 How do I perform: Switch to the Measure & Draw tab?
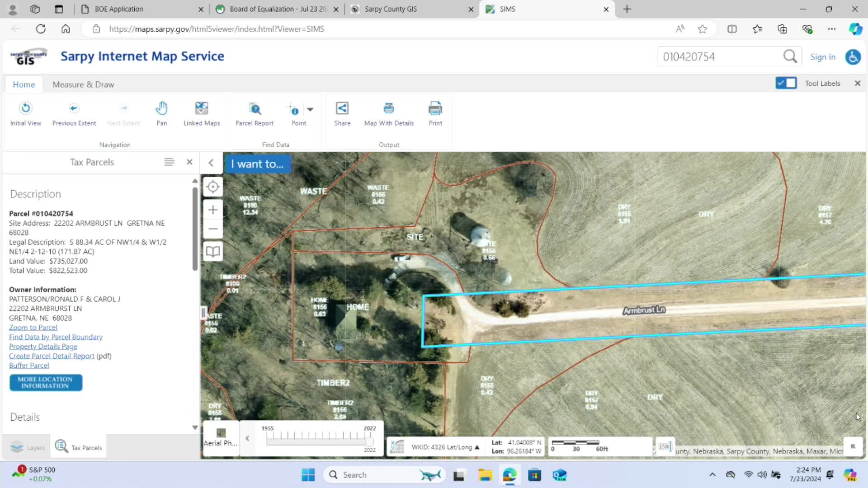click(x=83, y=84)
